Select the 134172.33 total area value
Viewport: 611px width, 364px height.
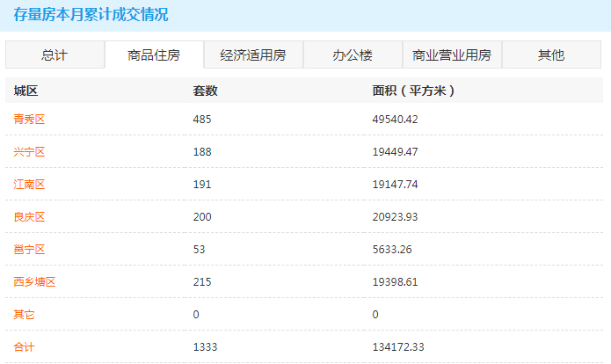click(398, 346)
